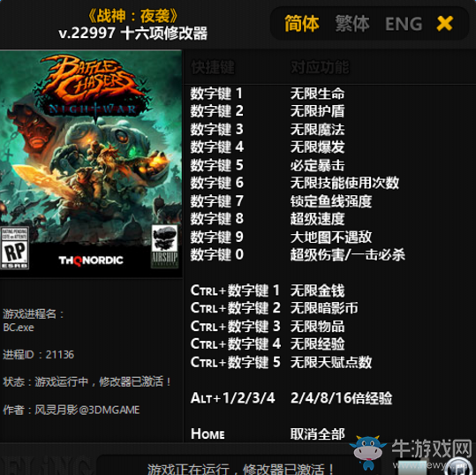Click 取消全部 to cancel all cheats
The image size is (476, 475).
coord(317,434)
